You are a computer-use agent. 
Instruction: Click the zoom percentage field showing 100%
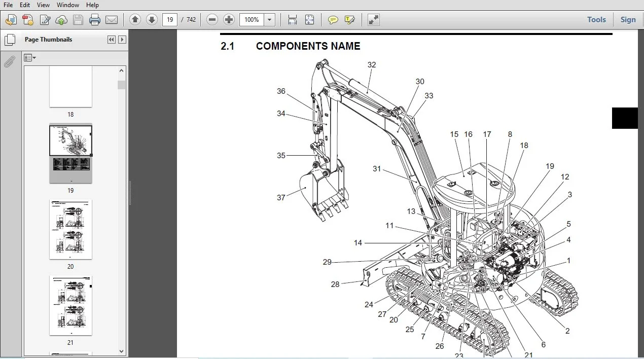pyautogui.click(x=252, y=20)
